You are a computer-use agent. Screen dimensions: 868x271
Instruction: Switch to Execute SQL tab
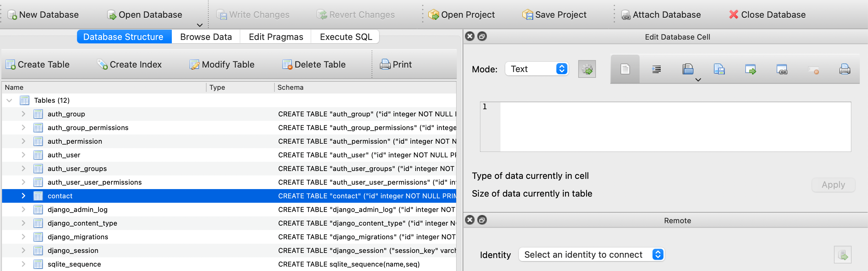click(x=346, y=37)
